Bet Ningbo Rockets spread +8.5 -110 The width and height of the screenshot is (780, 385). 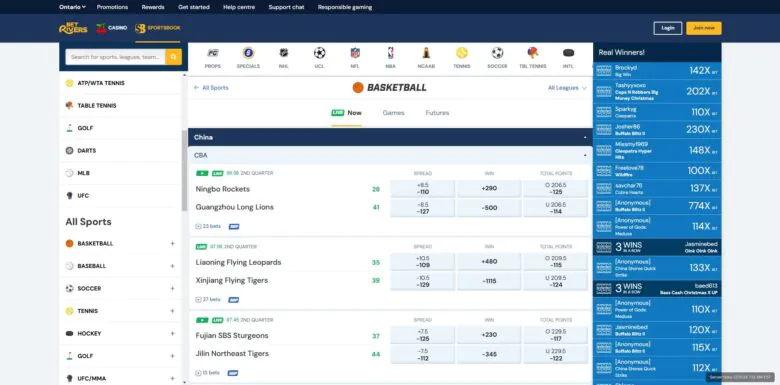click(423, 189)
